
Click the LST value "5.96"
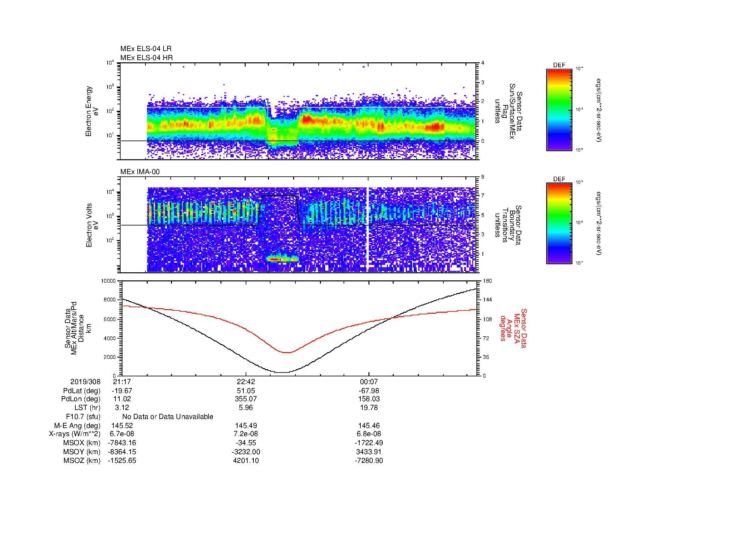(x=246, y=408)
